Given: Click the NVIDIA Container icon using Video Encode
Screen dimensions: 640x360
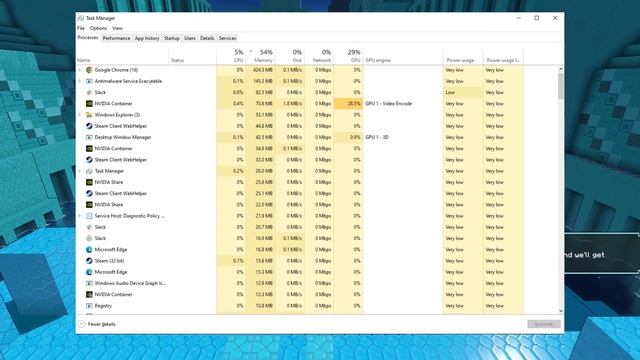Looking at the screenshot, I should point(89,104).
